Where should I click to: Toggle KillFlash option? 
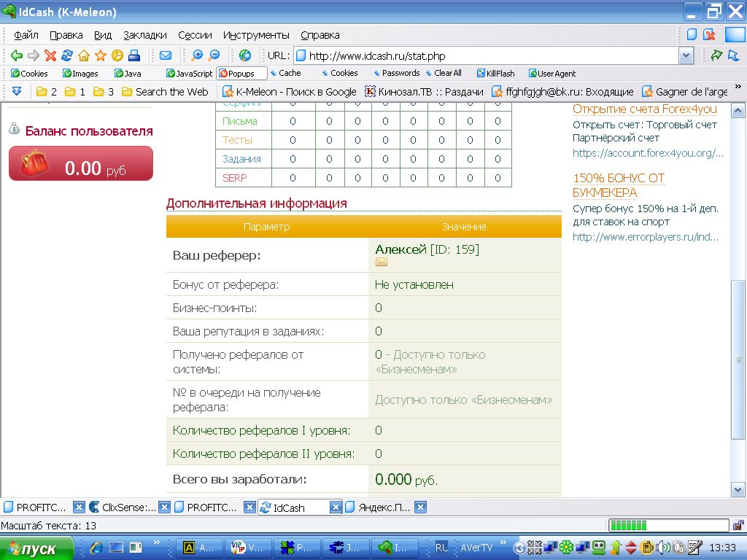495,74
